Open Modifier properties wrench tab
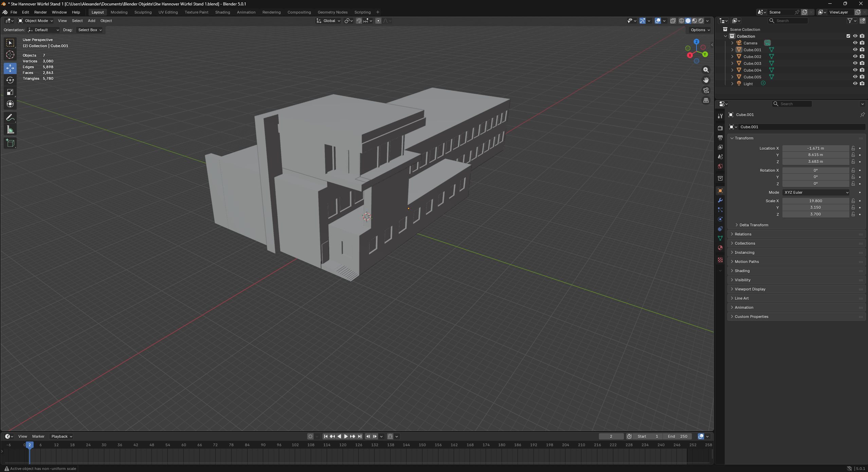This screenshot has width=868, height=472. point(720,200)
